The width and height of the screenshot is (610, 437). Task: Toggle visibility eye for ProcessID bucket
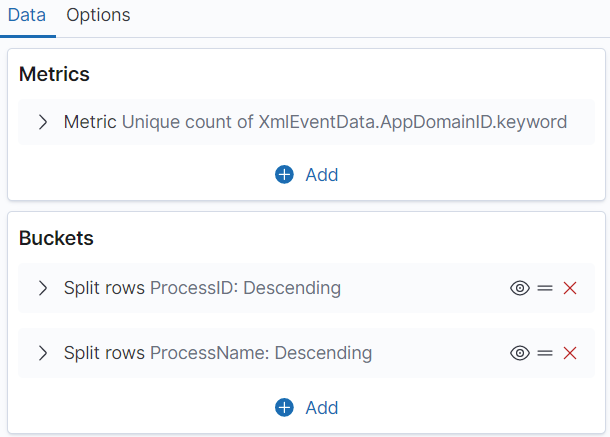click(x=520, y=288)
